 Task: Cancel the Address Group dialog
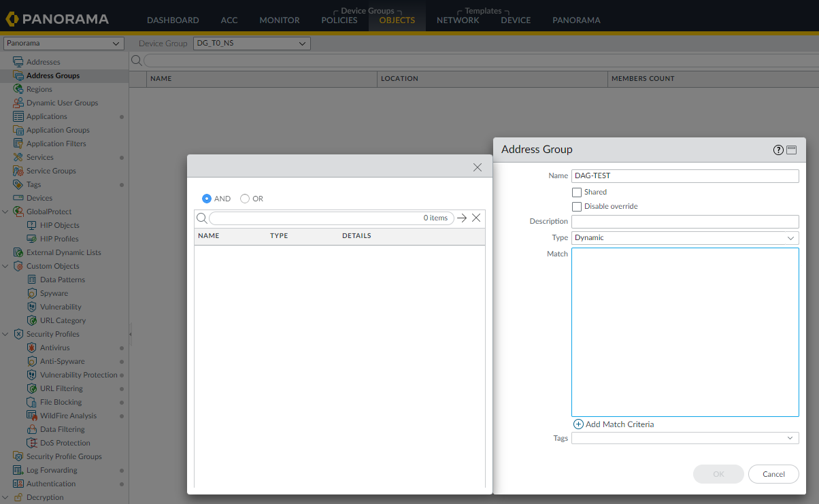773,473
